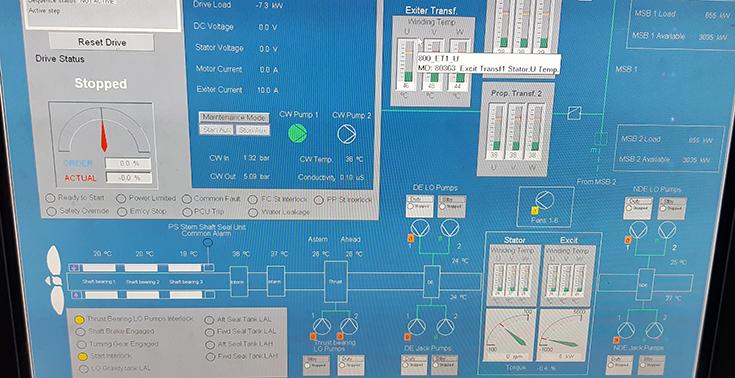Click the CW Pump 2 symbol
Image resolution: width=735 pixels, height=378 pixels.
[346, 134]
